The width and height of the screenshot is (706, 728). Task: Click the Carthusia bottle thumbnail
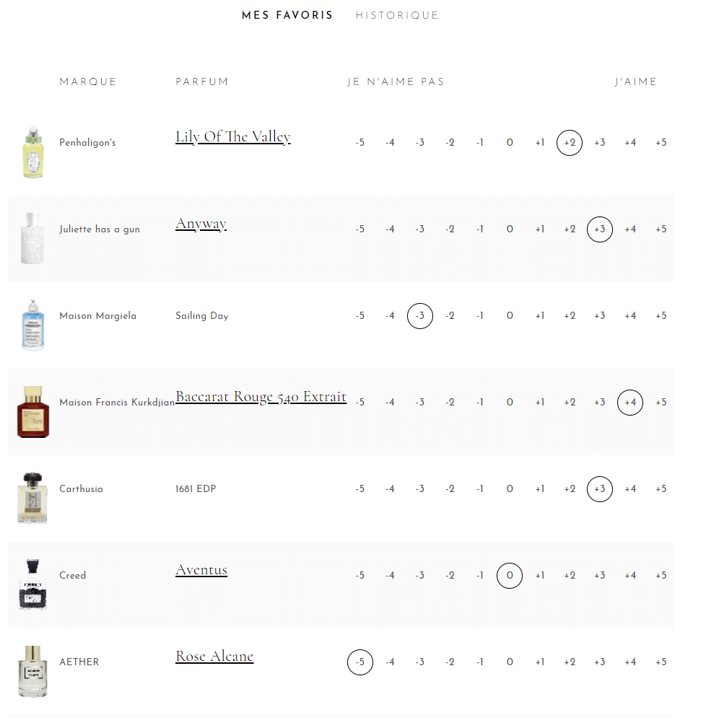point(32,499)
